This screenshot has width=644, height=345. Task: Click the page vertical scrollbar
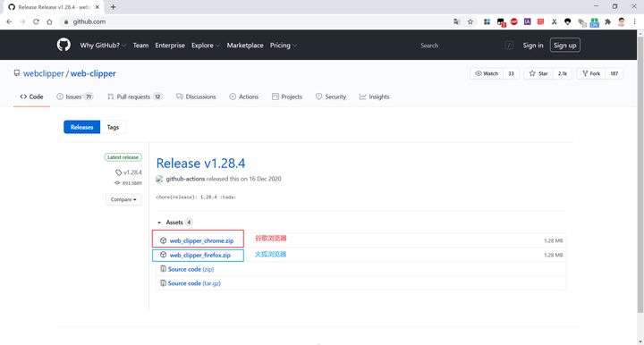tap(640, 174)
